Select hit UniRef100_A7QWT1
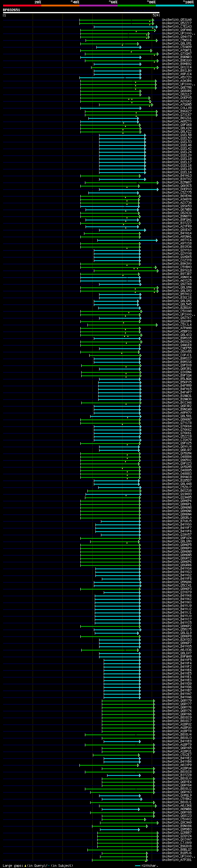Viewport: 197px width, 868px height. coord(177,50)
